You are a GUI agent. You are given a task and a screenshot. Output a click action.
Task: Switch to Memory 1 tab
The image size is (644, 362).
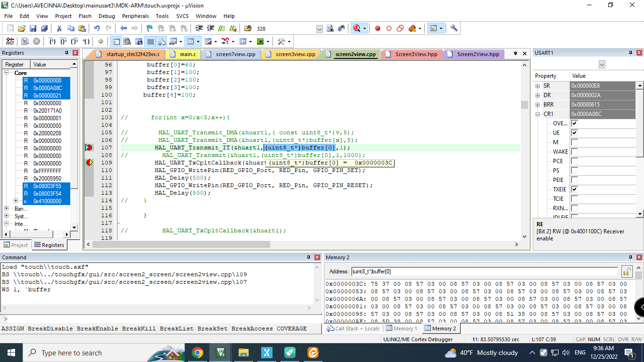pyautogui.click(x=402, y=329)
